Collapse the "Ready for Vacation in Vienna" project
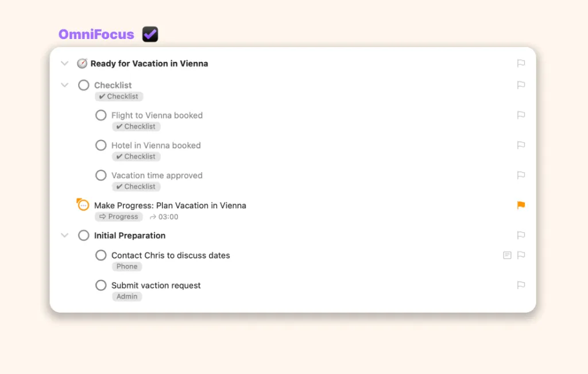This screenshot has width=588, height=374. [64, 63]
